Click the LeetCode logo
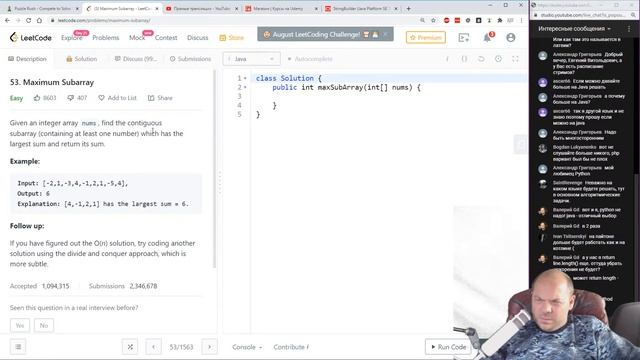 click(x=31, y=38)
